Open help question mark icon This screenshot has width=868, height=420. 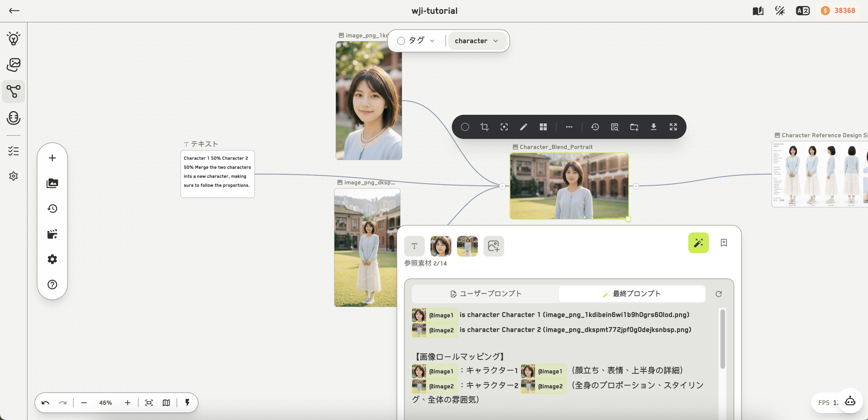52,285
